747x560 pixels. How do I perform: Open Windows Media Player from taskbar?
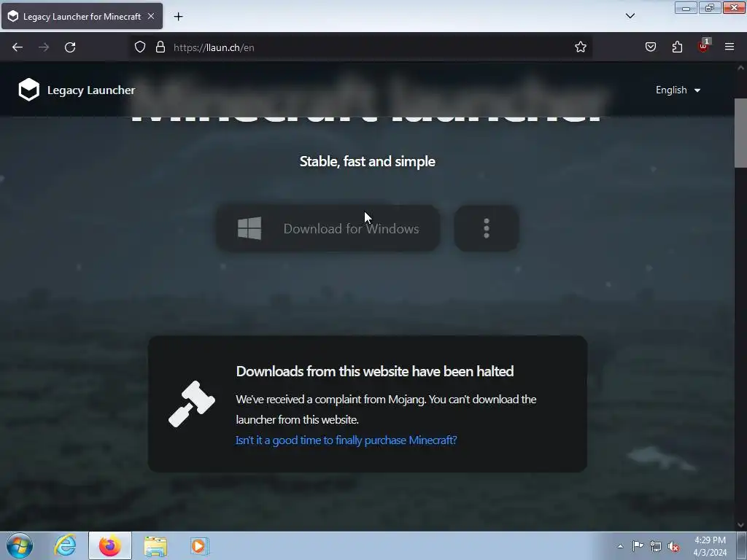pos(200,545)
